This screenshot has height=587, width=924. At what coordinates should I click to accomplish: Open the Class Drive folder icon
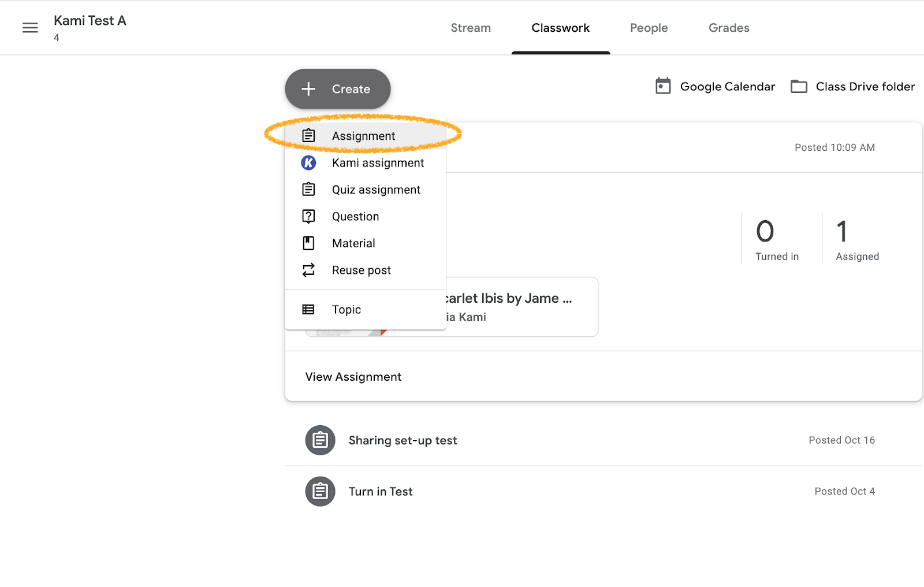pos(799,86)
